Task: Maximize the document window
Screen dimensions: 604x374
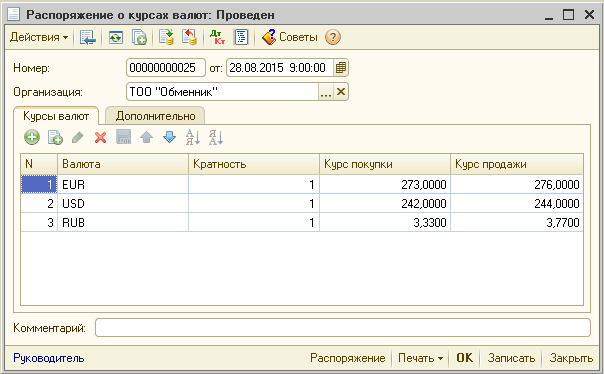Action: tap(569, 15)
